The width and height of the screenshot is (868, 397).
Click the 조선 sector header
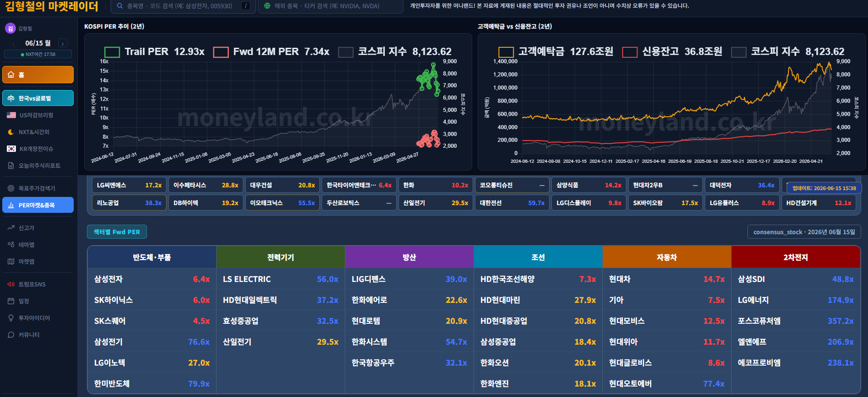pyautogui.click(x=538, y=257)
